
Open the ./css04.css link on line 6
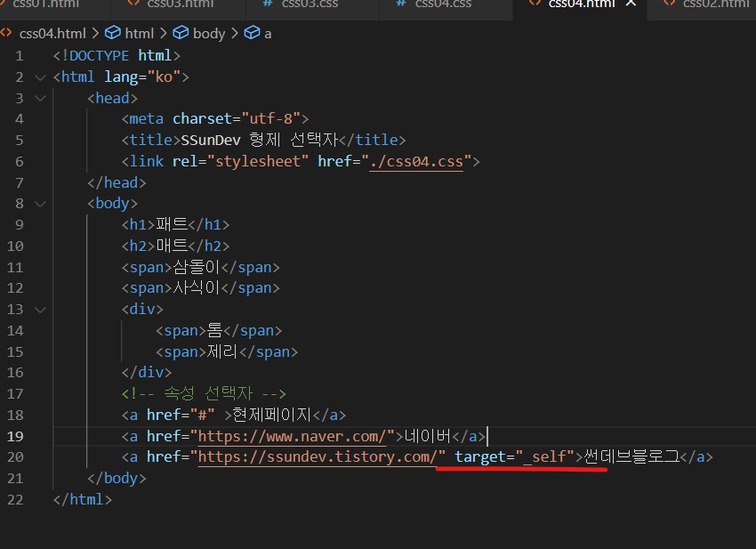(416, 162)
